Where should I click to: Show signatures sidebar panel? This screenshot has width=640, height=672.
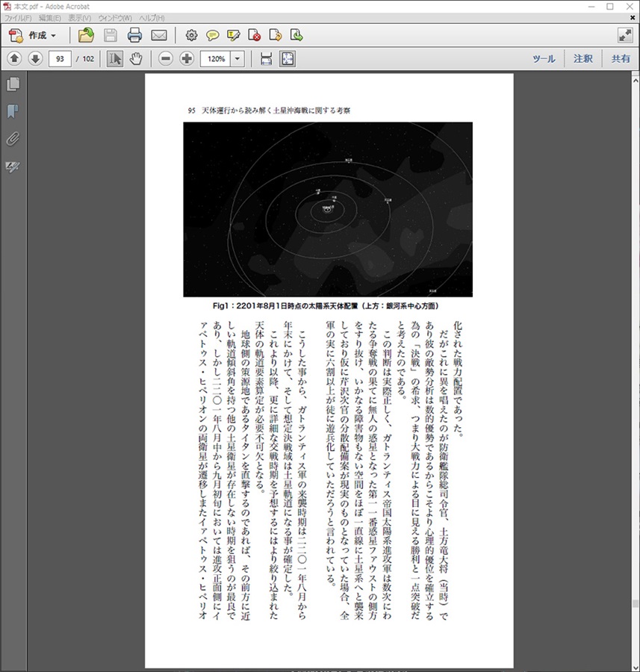pos(13,167)
